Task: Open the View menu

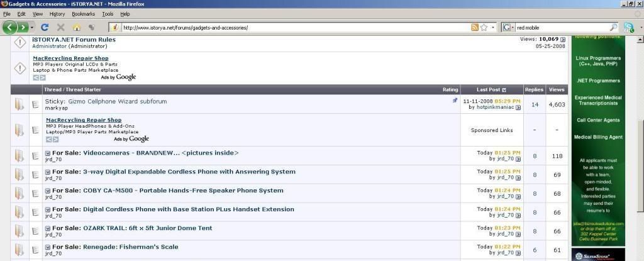Action: (38, 14)
